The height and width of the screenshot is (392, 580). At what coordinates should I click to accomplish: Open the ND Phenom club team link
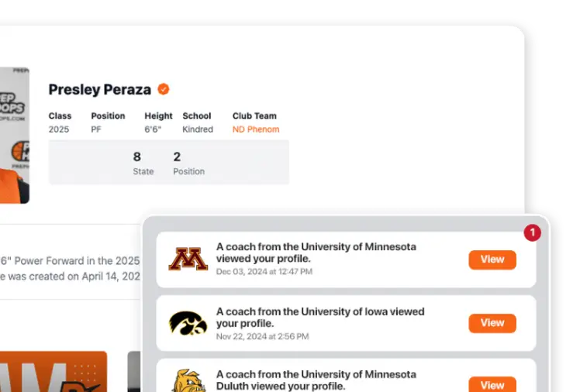point(256,129)
